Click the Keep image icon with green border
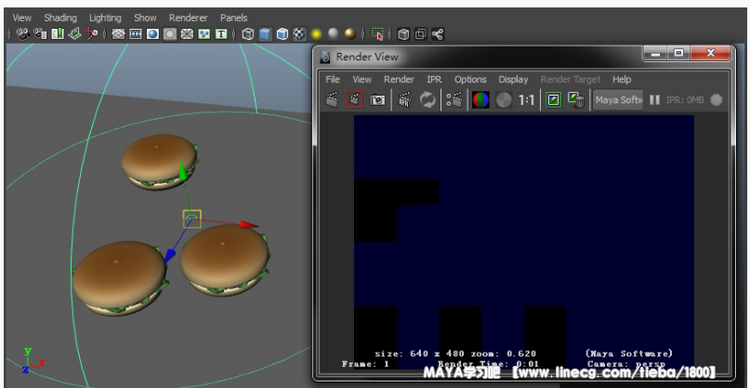Screen dimensions: 750x388 (x=553, y=100)
